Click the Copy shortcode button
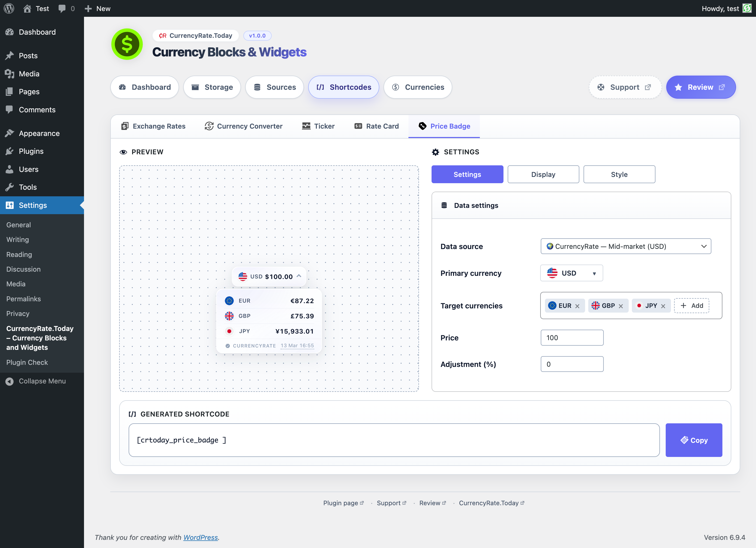This screenshot has width=756, height=548. [x=694, y=440]
